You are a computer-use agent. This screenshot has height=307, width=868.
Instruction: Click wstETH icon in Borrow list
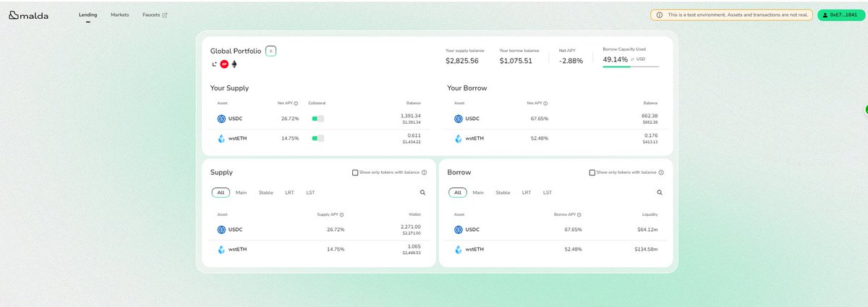pos(459,249)
